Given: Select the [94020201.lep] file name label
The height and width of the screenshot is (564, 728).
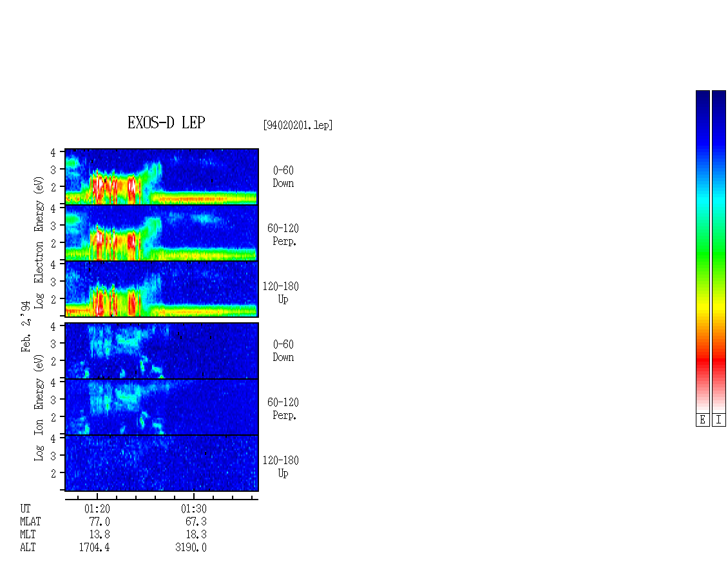Looking at the screenshot, I should 298,125.
